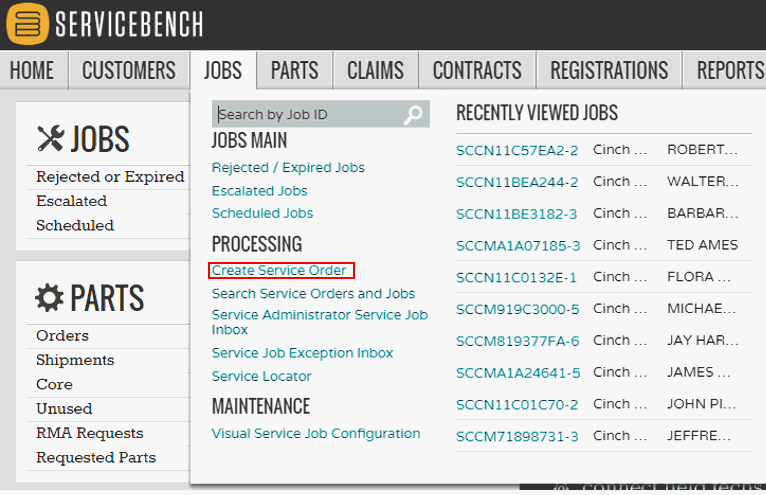
Task: Click Cinch … in SCCM71898731-3 row
Action: coord(620,435)
